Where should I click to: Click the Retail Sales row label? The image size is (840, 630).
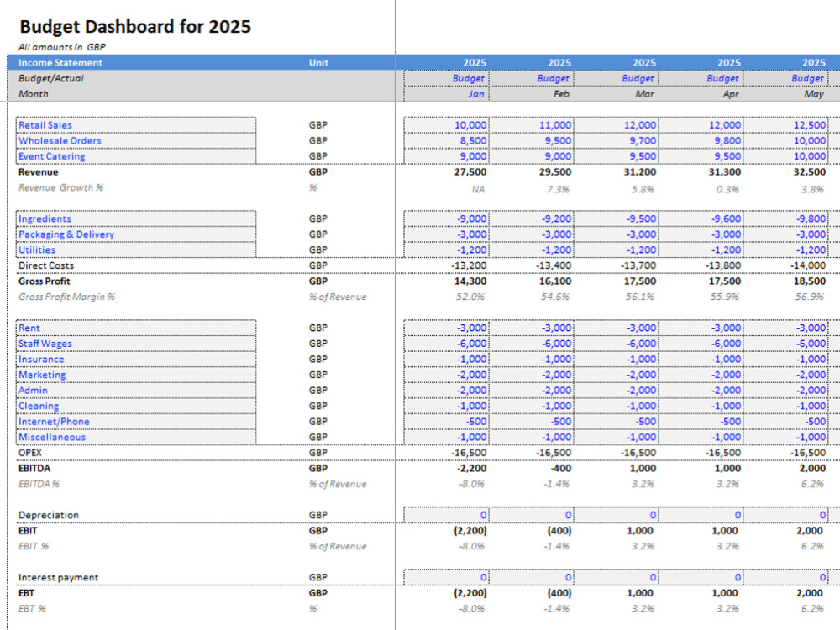click(136, 125)
